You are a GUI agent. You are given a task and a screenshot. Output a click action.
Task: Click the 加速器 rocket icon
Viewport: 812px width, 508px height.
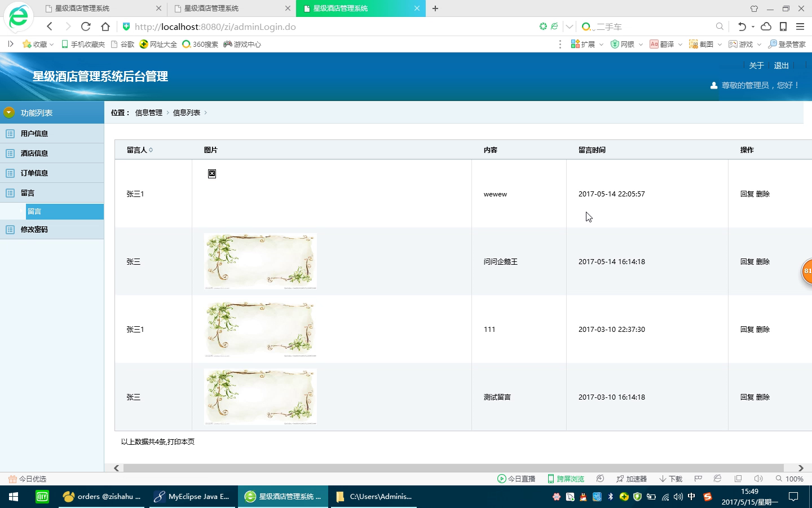[620, 479]
